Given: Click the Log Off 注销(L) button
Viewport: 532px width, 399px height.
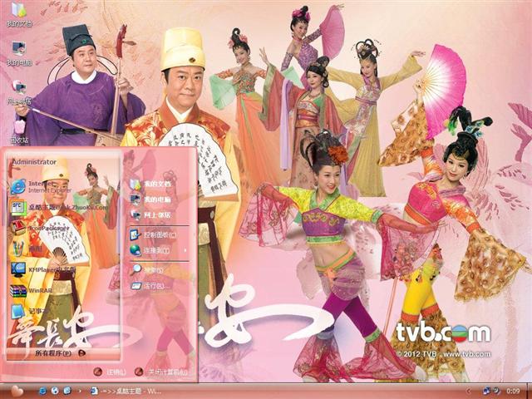Looking at the screenshot, I should tap(111, 372).
